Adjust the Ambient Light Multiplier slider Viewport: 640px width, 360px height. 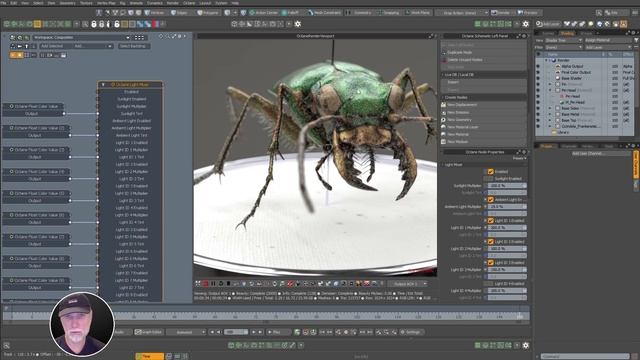[x=507, y=207]
